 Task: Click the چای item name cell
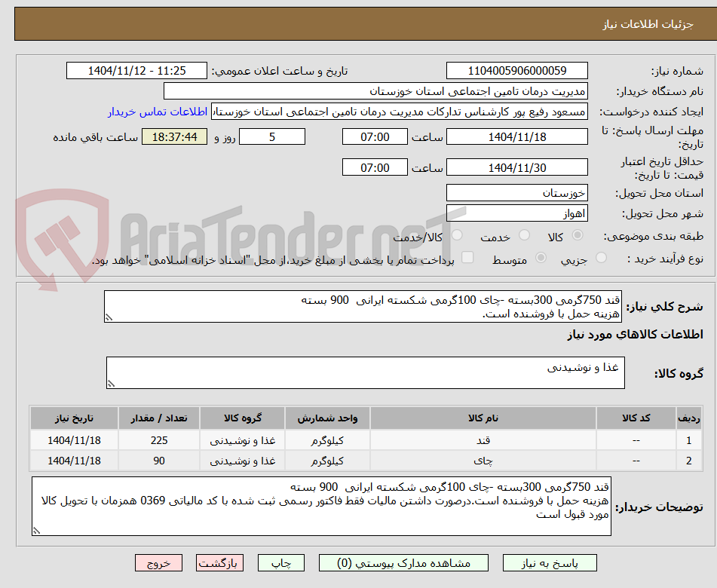(x=483, y=461)
